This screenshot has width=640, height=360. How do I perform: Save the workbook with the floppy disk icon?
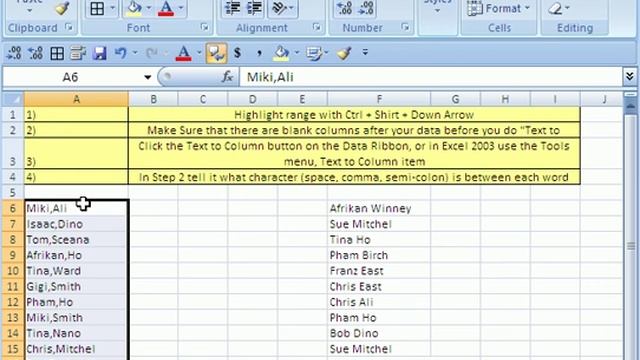click(x=99, y=53)
